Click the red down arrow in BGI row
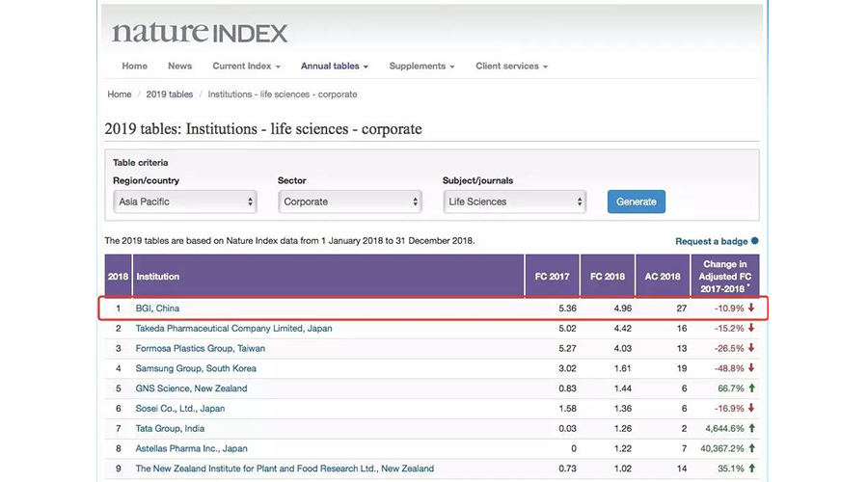 point(751,308)
